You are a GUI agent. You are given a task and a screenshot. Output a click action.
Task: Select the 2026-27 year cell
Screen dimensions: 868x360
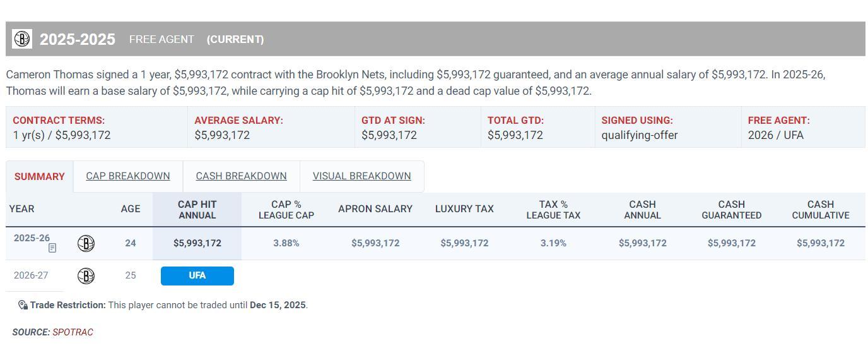pyautogui.click(x=31, y=275)
